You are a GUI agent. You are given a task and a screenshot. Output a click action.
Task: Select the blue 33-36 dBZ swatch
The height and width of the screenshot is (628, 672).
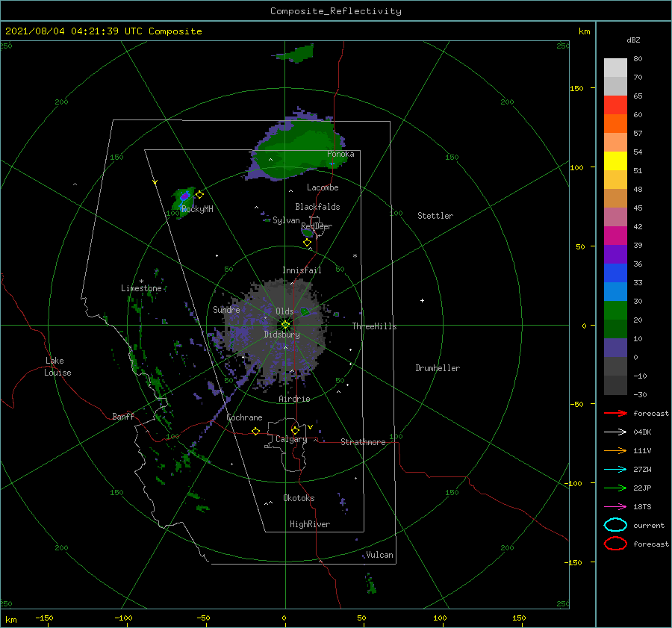click(615, 273)
